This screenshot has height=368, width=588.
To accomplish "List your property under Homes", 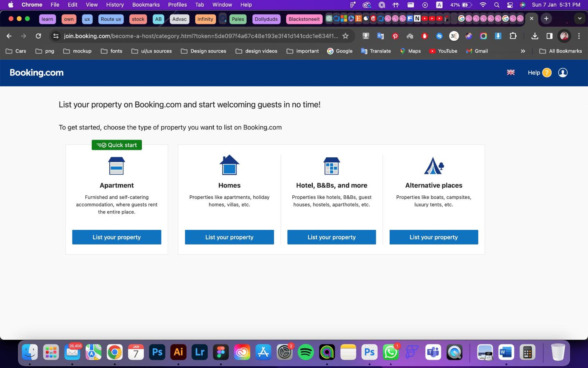I will pos(229,237).
